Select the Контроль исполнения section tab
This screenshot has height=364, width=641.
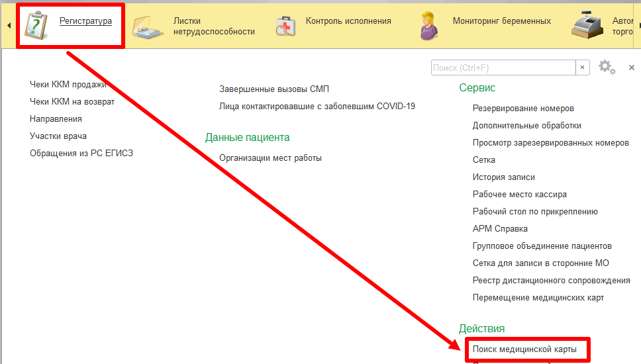(x=348, y=21)
